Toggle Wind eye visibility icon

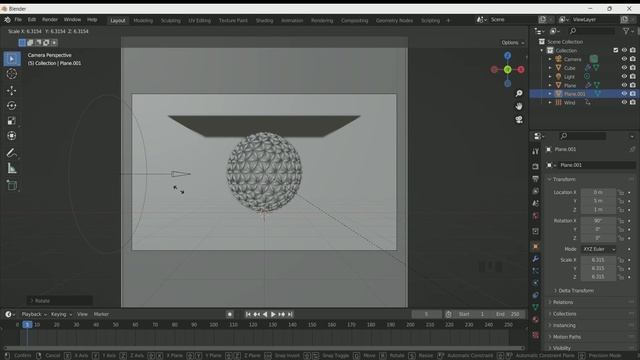(x=624, y=102)
